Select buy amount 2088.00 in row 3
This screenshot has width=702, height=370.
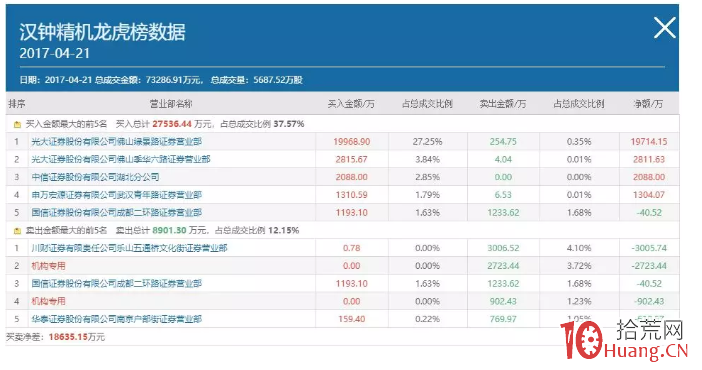(351, 177)
